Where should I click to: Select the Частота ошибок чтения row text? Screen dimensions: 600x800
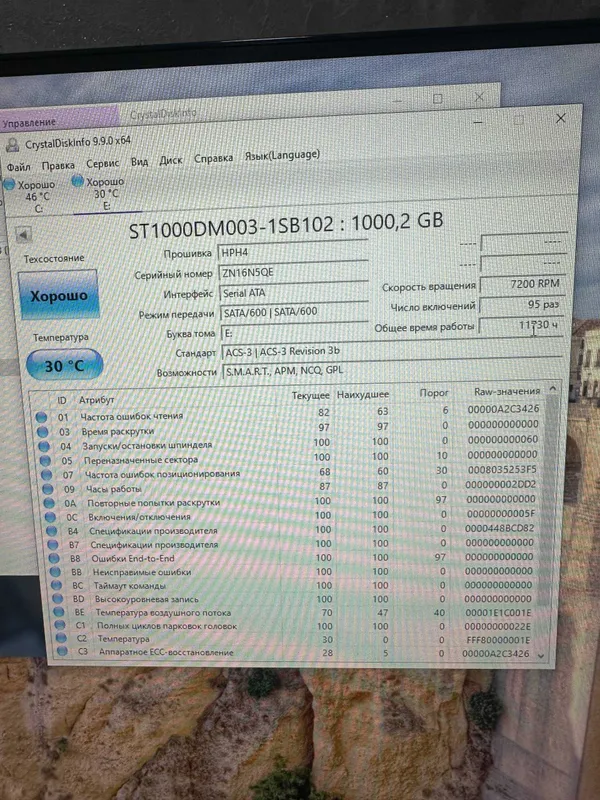(132, 416)
